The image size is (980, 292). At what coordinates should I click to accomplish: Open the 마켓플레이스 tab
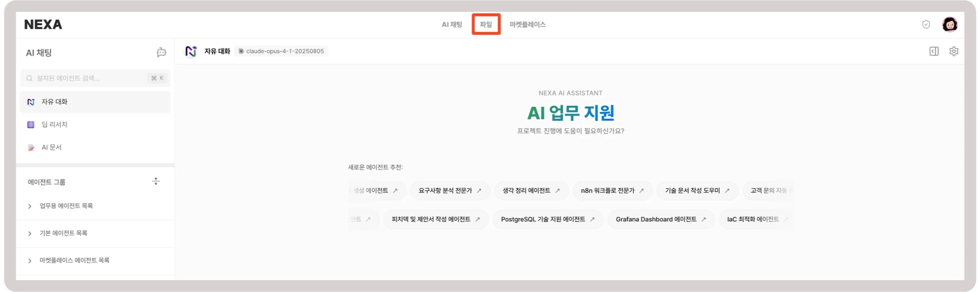pos(527,24)
